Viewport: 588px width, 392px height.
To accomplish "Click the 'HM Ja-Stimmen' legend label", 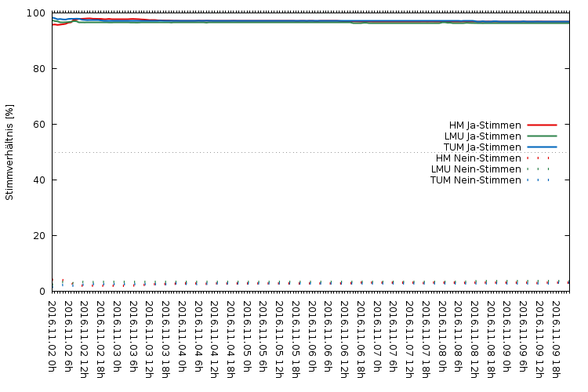I will 485,125.
